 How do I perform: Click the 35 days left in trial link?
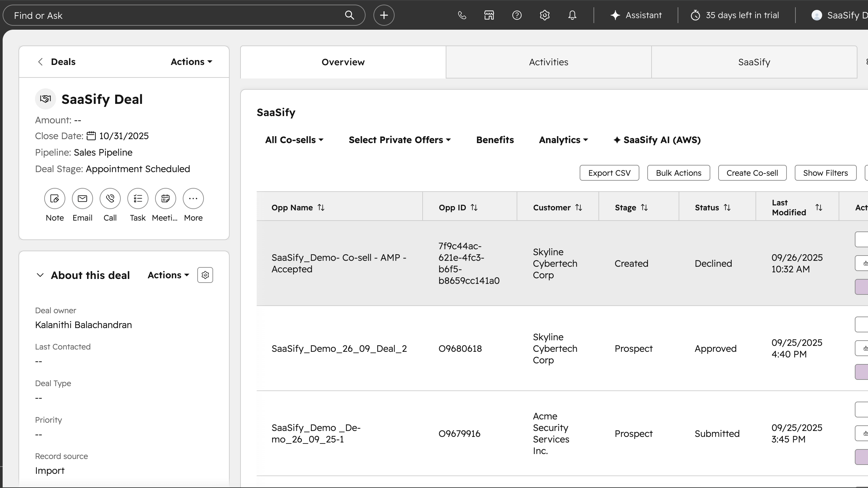[735, 15]
